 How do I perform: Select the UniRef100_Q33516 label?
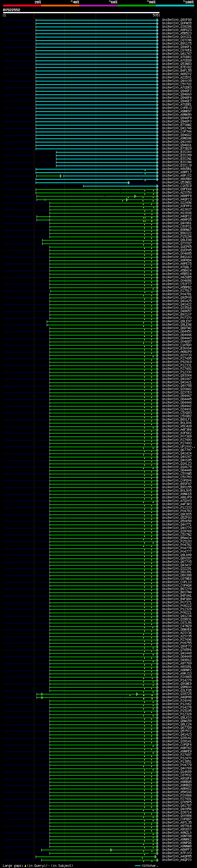[x=176, y=308]
